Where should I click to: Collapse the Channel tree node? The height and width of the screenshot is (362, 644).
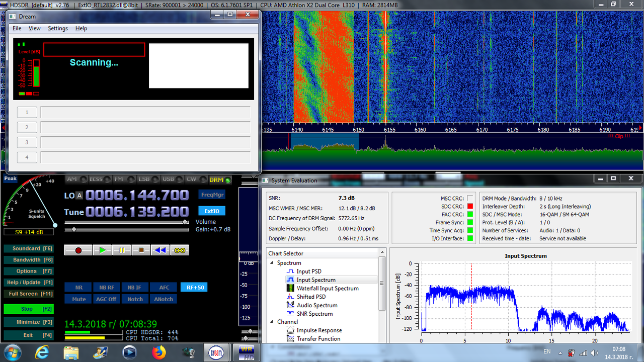[x=272, y=322]
